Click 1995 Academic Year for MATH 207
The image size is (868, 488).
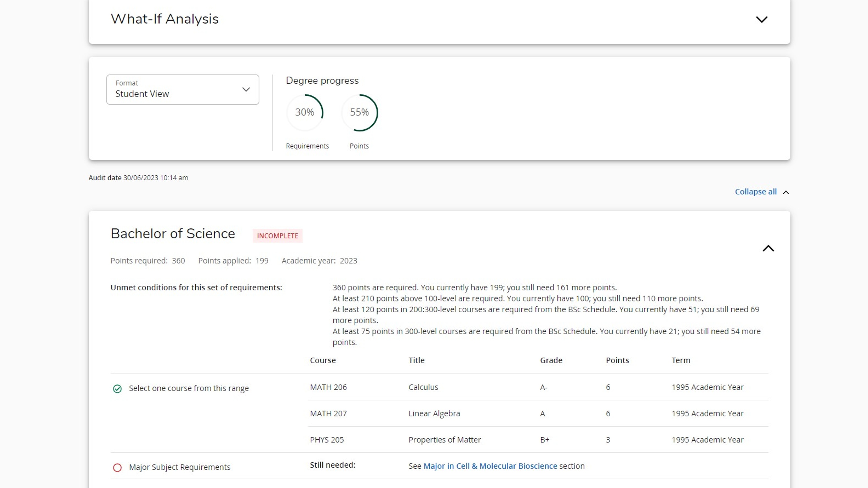707,413
